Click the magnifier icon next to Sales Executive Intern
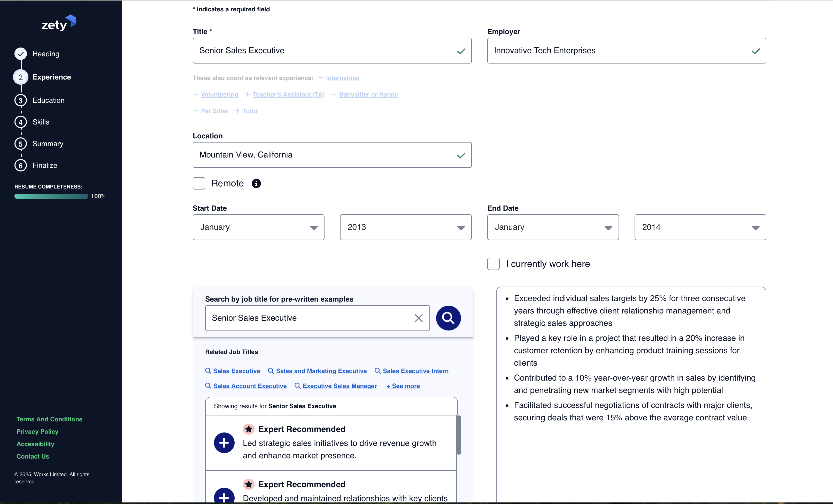 378,371
